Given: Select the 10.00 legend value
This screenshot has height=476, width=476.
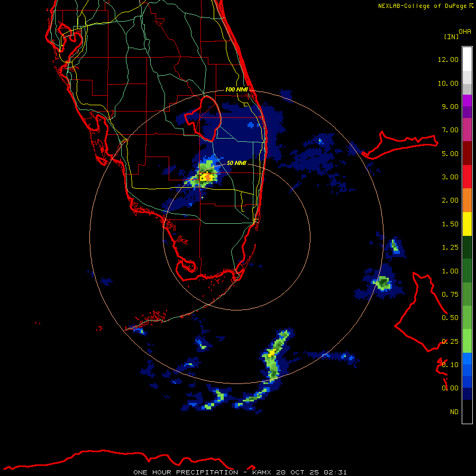Looking at the screenshot, I should [x=448, y=83].
